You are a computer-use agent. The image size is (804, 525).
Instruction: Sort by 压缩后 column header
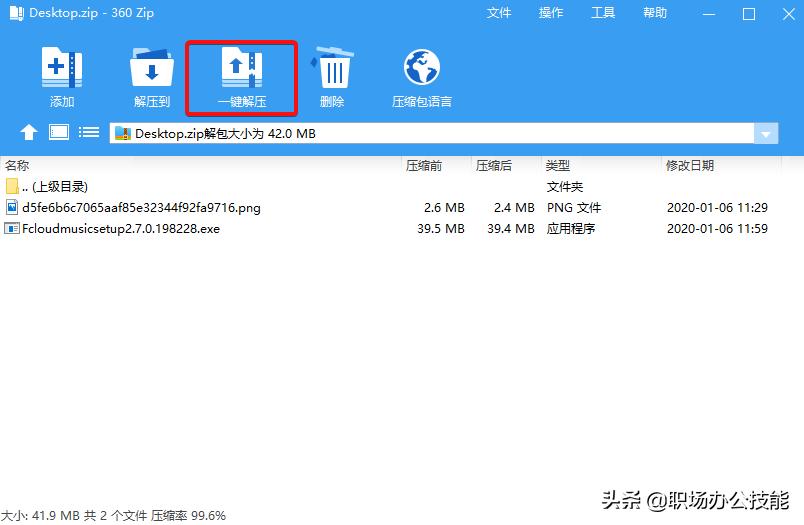[x=493, y=165]
